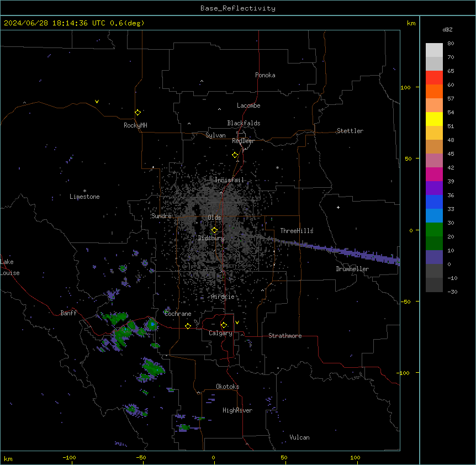Select the Okotoks label
Image resolution: width=476 pixels, height=465 pixels.
click(x=228, y=387)
